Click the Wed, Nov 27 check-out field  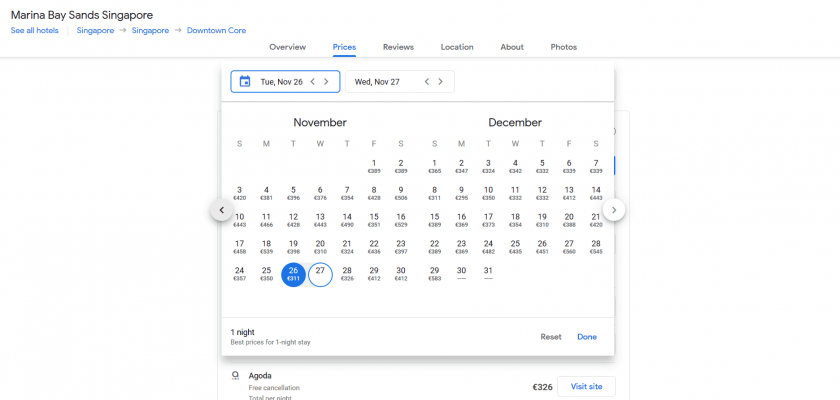pos(400,81)
